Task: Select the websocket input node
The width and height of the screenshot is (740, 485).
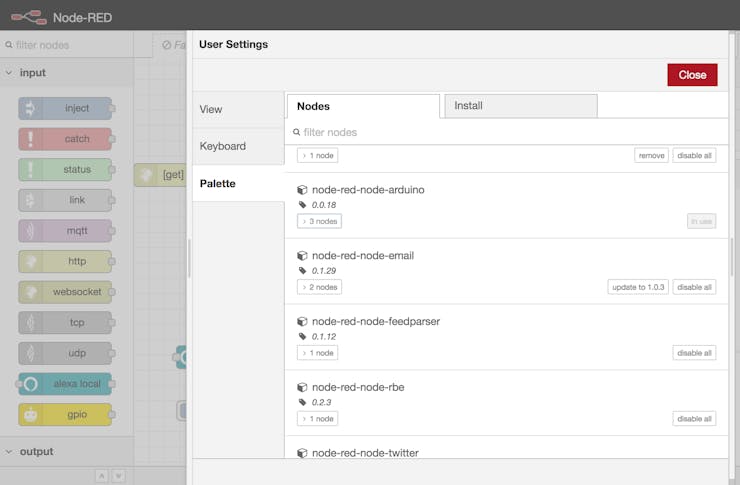Action: coord(66,292)
